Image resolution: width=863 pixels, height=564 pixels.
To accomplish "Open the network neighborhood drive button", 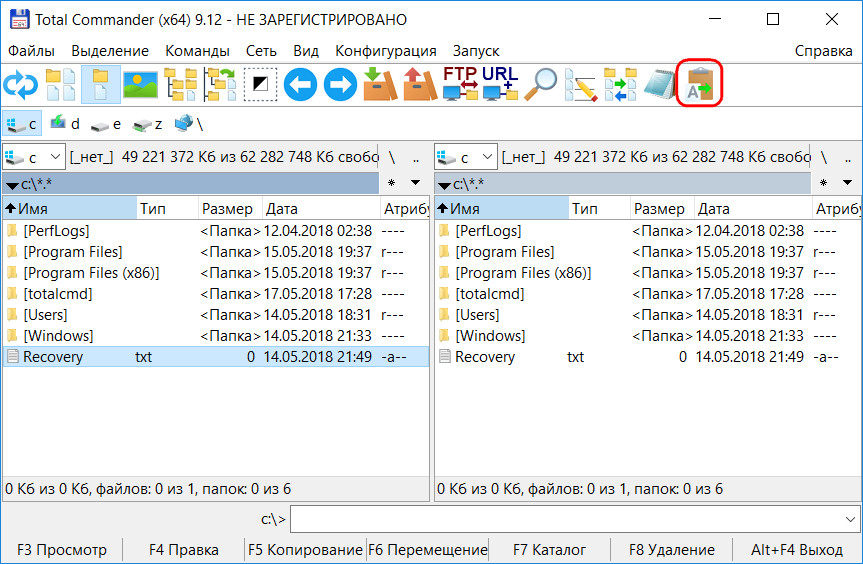I will click(x=189, y=124).
